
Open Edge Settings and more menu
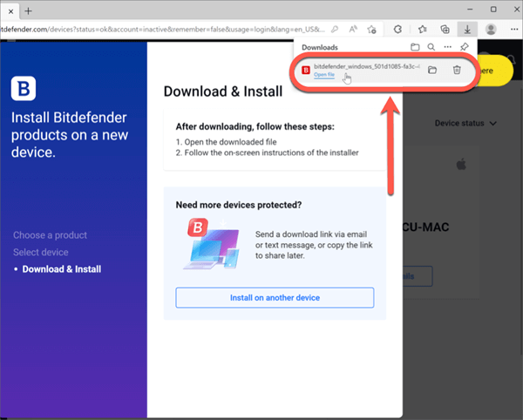click(x=513, y=29)
